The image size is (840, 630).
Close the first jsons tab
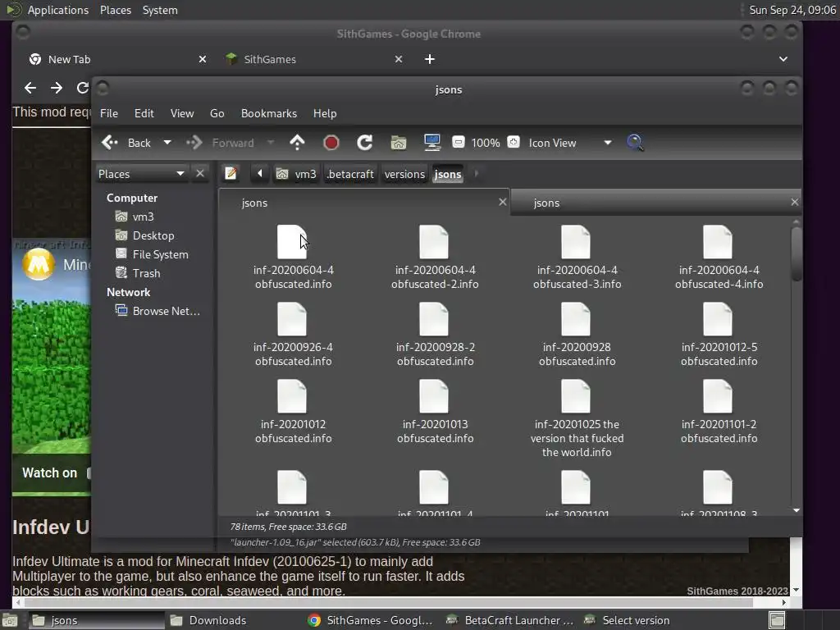[503, 202]
